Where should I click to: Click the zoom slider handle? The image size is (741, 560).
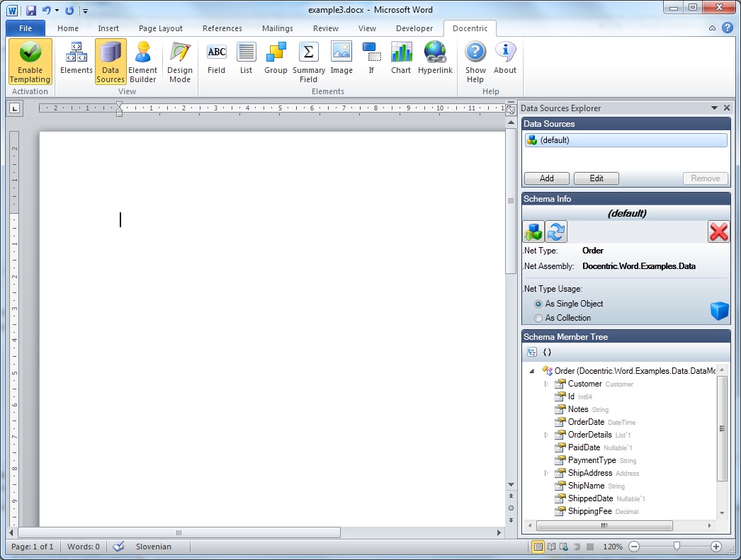(x=677, y=547)
